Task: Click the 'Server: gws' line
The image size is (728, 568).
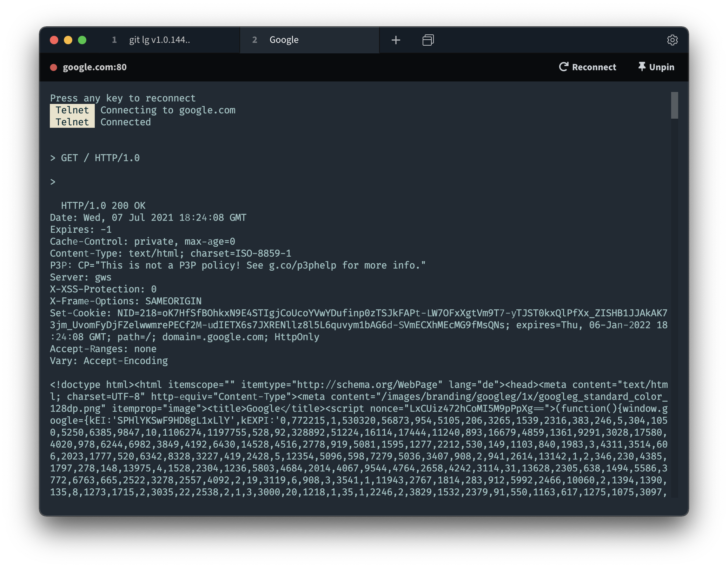Action: [x=81, y=277]
